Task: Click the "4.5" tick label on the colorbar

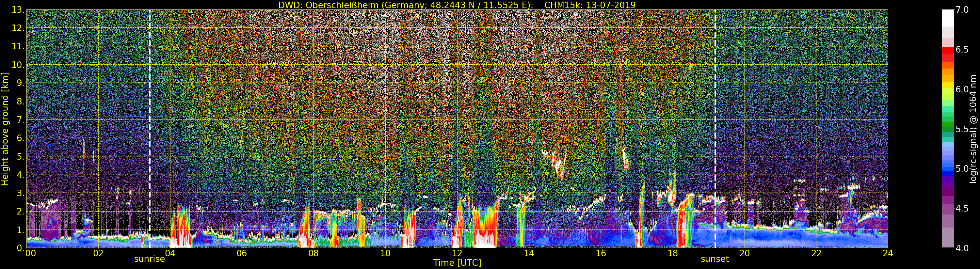Action: tap(962, 209)
